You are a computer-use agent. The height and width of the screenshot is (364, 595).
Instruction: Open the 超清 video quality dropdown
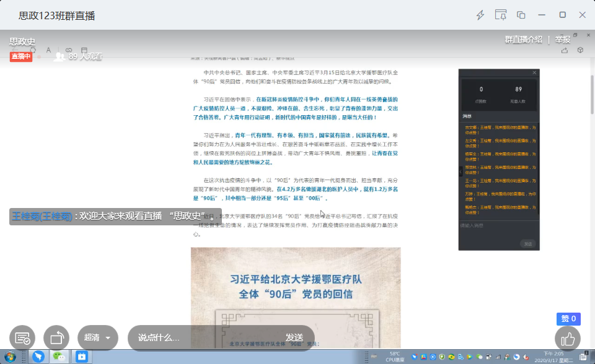point(98,338)
